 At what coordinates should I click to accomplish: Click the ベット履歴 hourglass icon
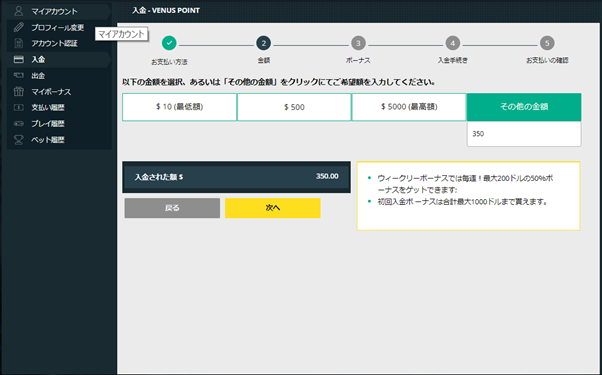[18, 140]
